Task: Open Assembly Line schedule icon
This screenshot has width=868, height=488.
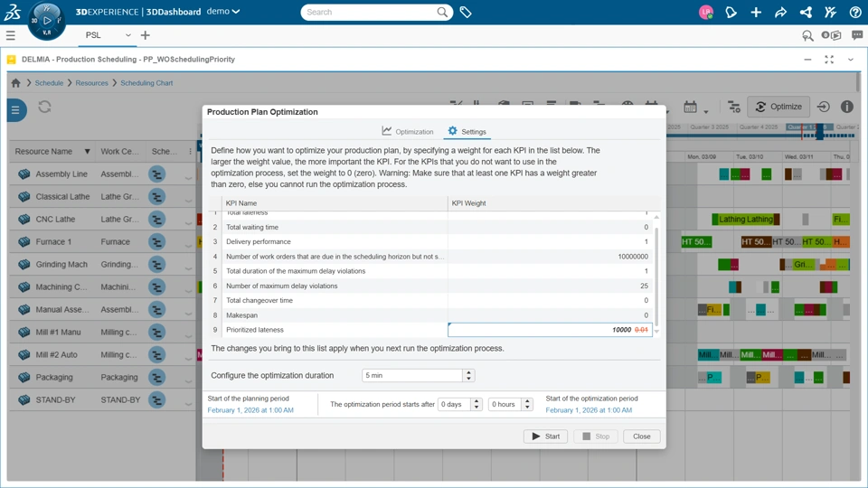Action: pos(157,174)
